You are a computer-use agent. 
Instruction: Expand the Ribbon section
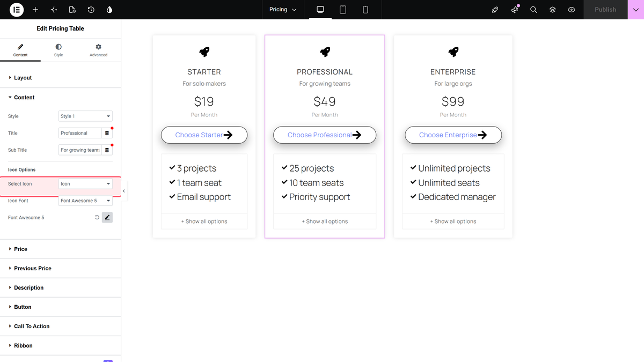coord(61,346)
